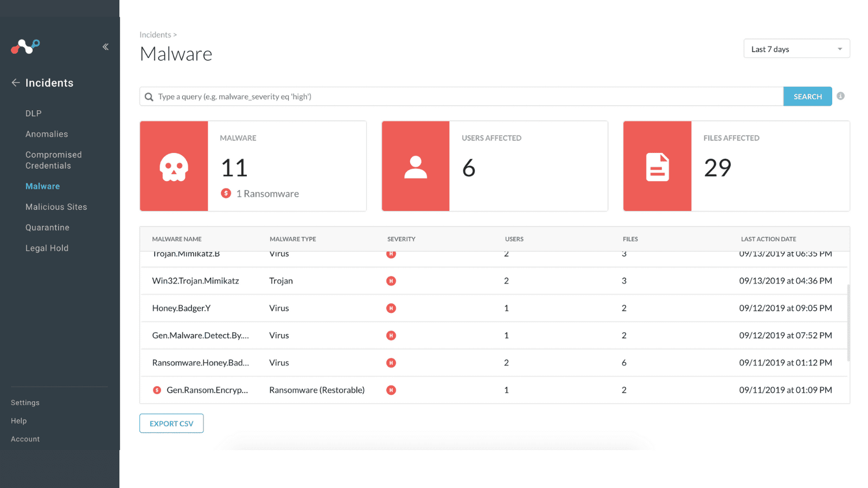Click the users affected count 6
Image resolution: width=868 pixels, height=488 pixels.
[x=469, y=168]
